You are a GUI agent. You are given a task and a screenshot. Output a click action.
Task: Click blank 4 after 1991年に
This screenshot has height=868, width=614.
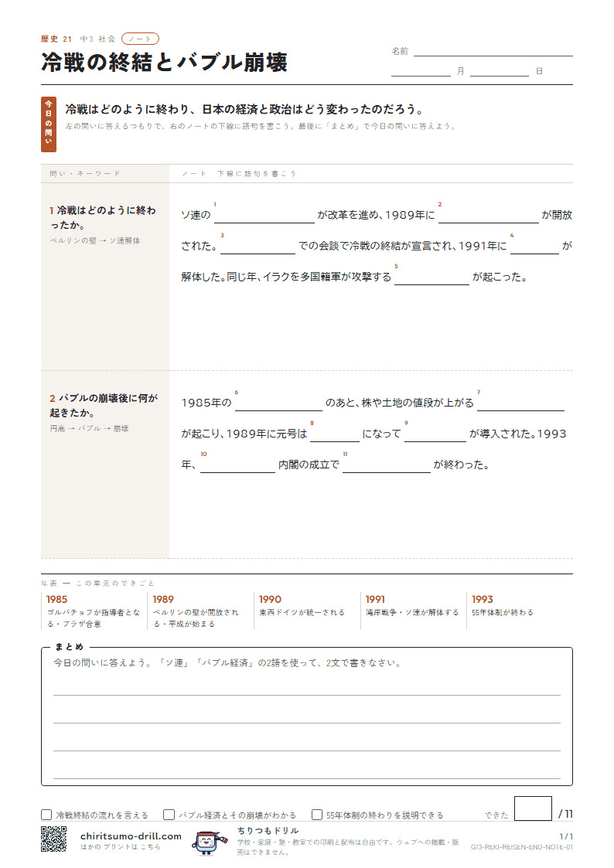(535, 247)
